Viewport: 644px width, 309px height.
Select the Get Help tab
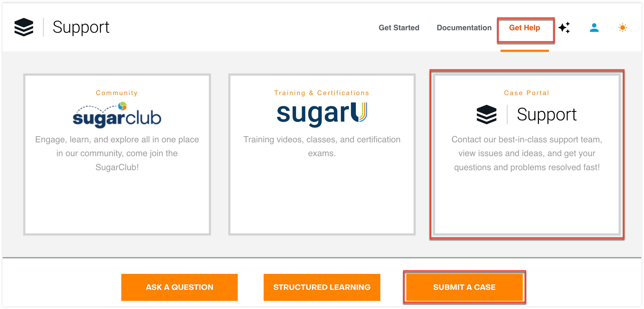pos(524,27)
